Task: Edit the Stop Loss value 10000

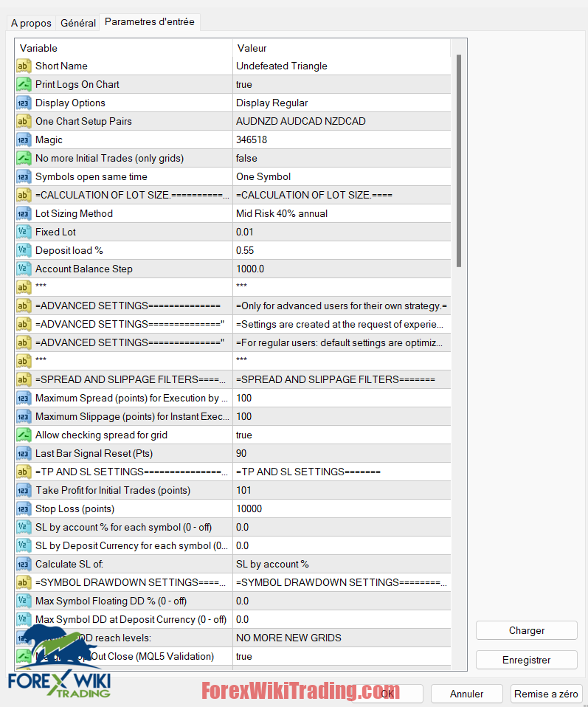Action: pos(342,508)
